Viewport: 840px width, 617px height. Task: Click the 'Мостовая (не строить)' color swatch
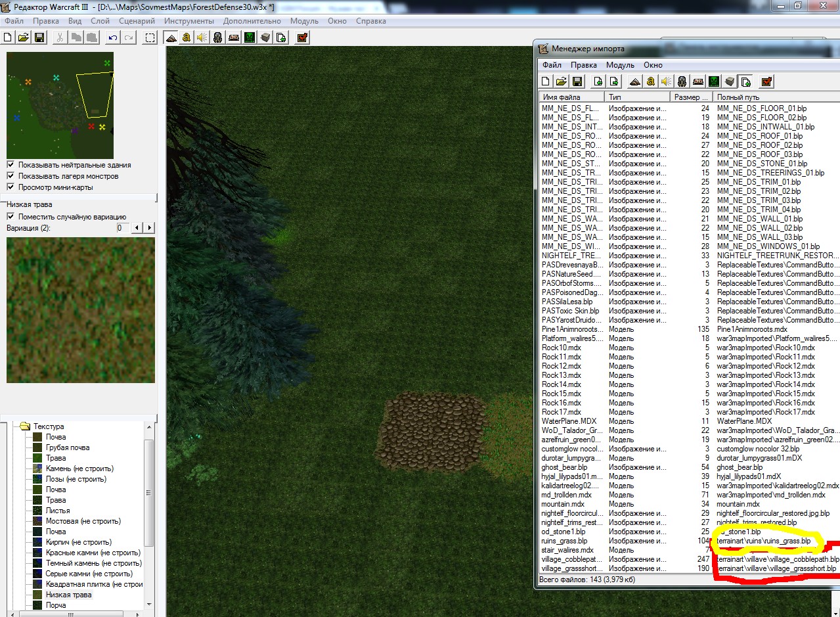pyautogui.click(x=38, y=521)
